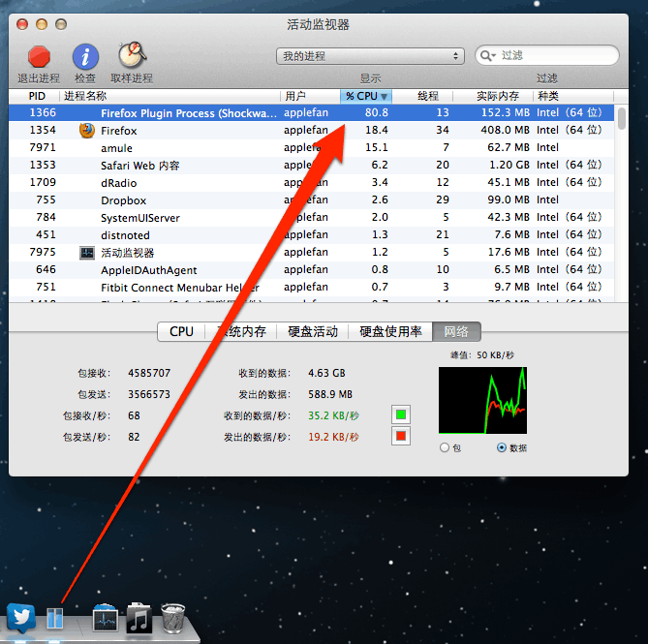Screen dimensions: 648x644
Task: Click into the 过滤 search field
Action: [x=547, y=55]
